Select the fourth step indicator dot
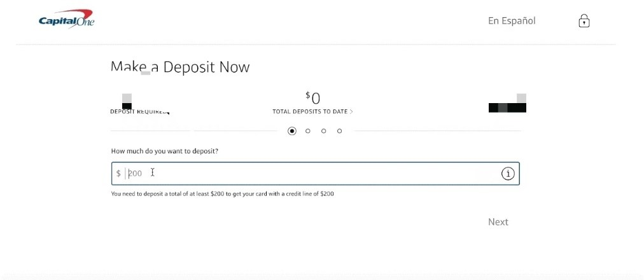 tap(340, 131)
